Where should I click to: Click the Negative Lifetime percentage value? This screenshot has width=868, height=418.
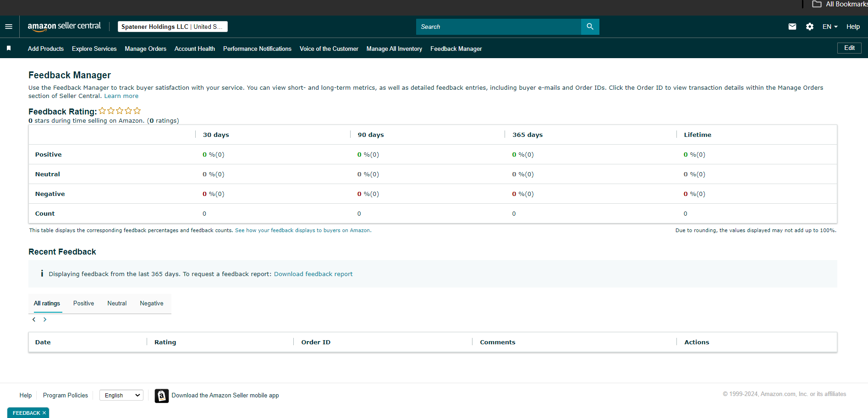click(x=694, y=194)
